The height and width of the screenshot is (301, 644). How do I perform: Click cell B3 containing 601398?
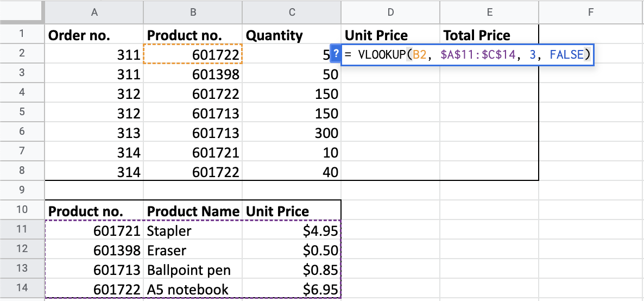tap(193, 73)
